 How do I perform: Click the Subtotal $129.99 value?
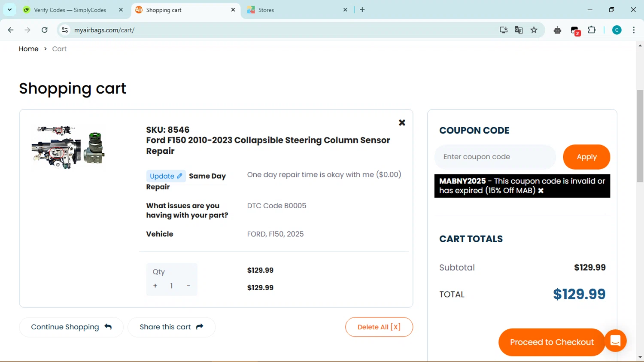tap(590, 268)
